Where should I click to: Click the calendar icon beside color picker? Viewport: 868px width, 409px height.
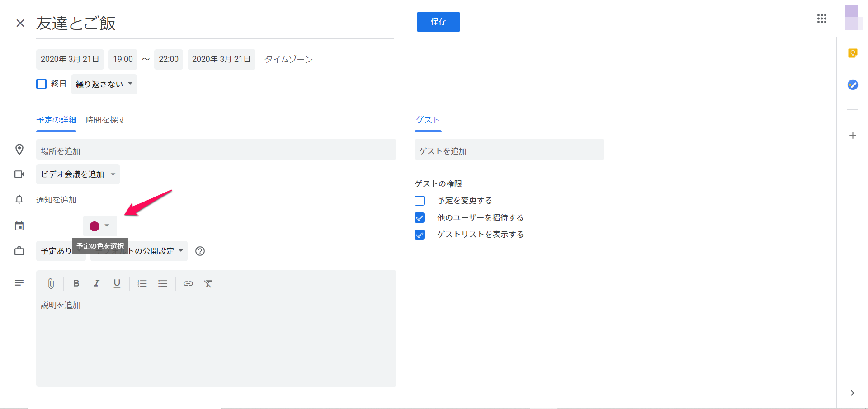tap(19, 226)
